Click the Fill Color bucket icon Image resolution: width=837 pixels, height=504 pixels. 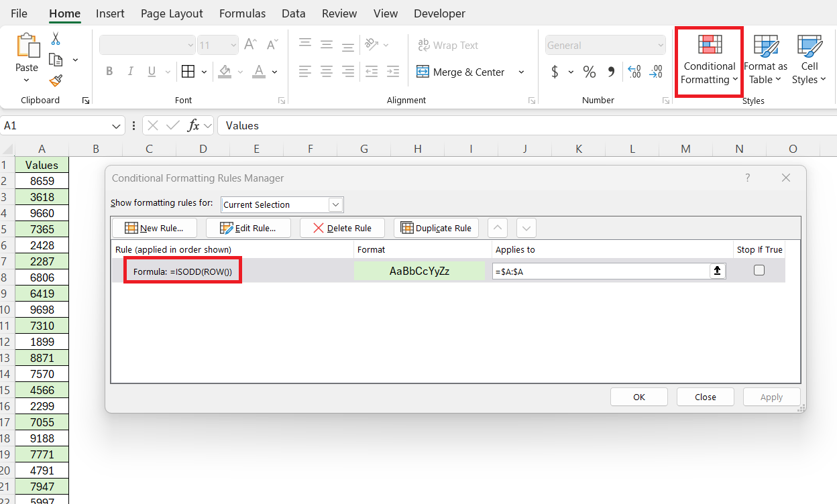225,72
